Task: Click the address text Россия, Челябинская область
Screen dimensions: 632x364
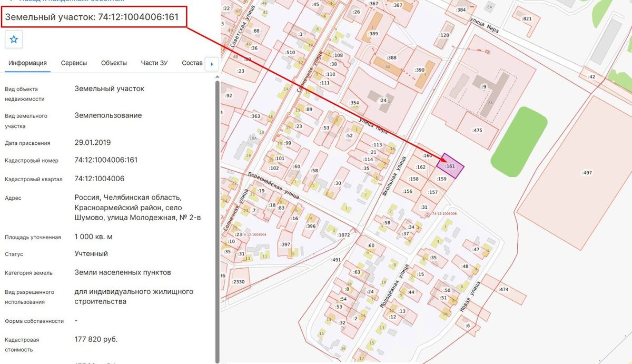Action: 128,198
